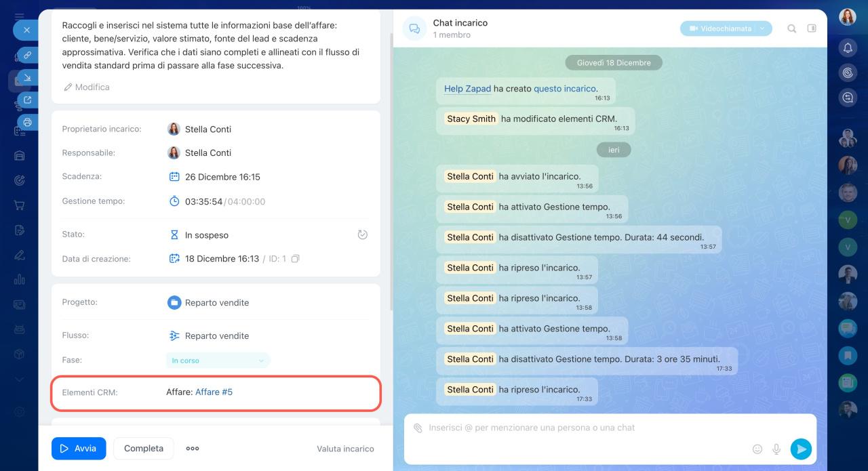868x471 pixels.
Task: Click the print icon on left strip
Action: click(x=27, y=123)
